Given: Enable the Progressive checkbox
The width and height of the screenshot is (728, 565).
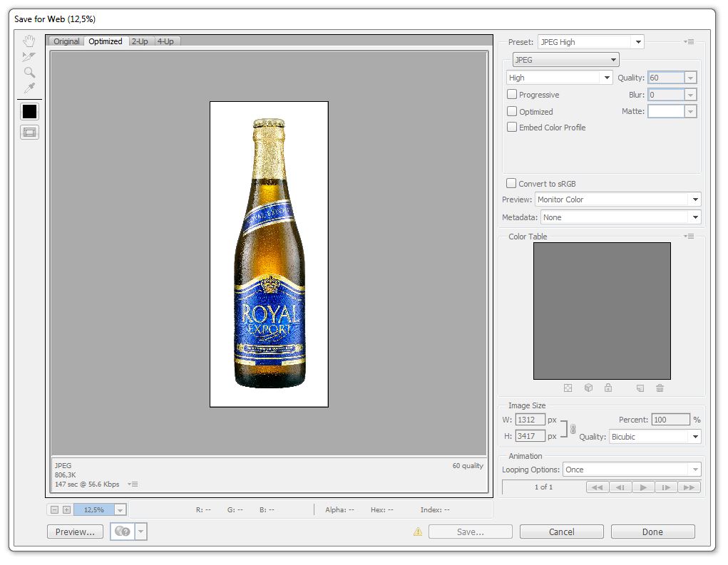Looking at the screenshot, I should (x=511, y=94).
